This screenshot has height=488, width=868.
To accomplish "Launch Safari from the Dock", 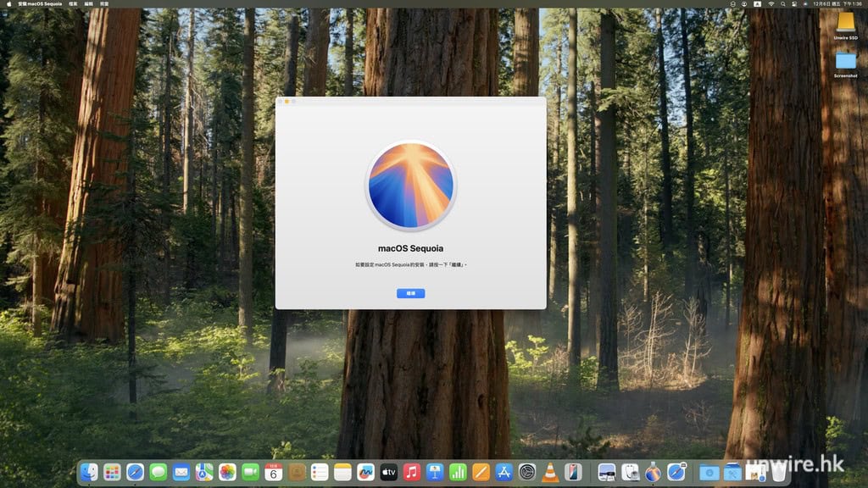I will 135,472.
